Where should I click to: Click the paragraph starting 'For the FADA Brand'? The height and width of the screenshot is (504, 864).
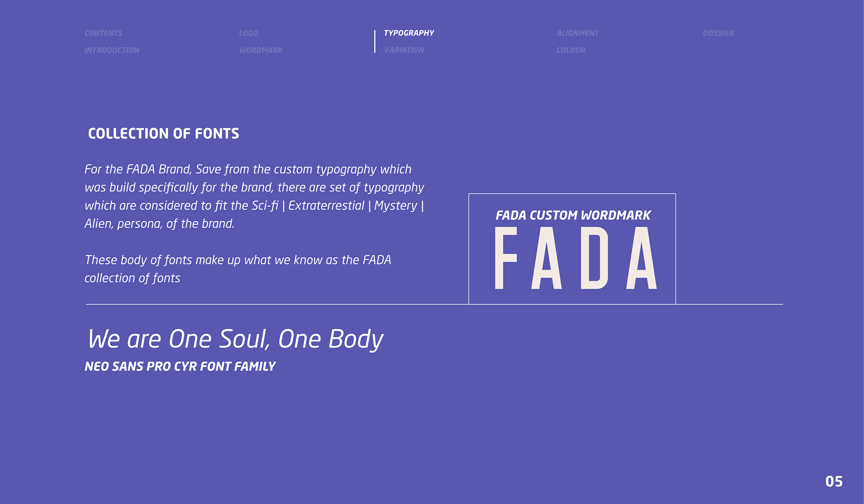click(254, 196)
